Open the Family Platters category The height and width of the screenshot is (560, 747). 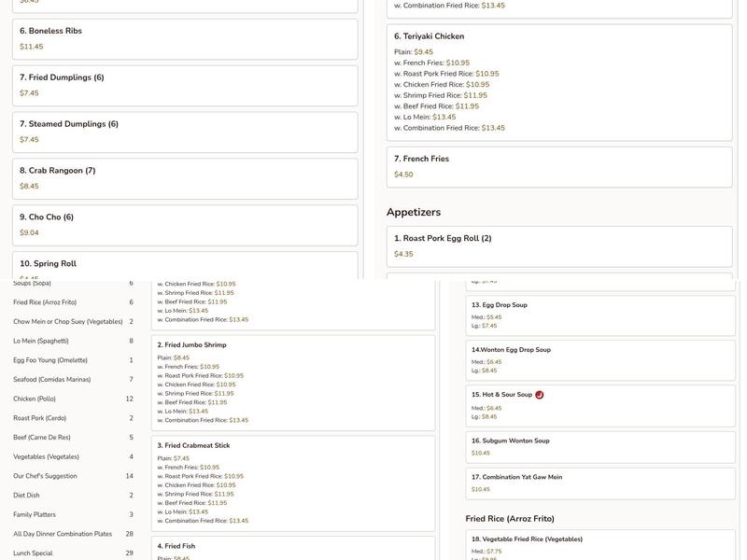coord(35,514)
